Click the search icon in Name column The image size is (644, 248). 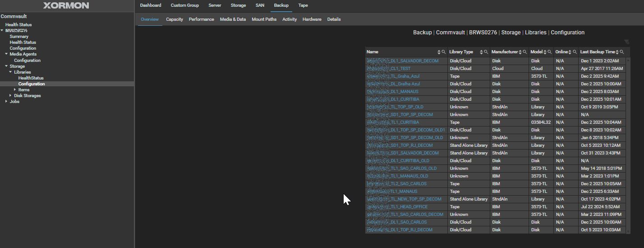(x=444, y=52)
